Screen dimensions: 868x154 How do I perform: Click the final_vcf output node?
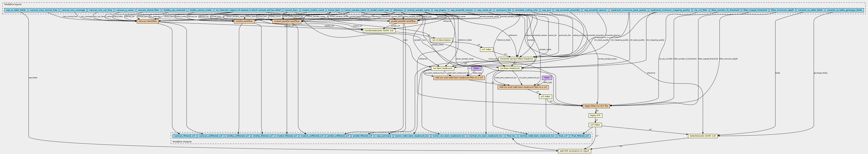click(x=563, y=136)
